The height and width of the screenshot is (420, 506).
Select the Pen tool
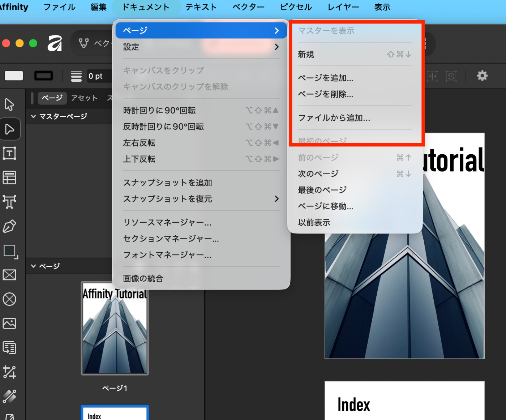9,226
